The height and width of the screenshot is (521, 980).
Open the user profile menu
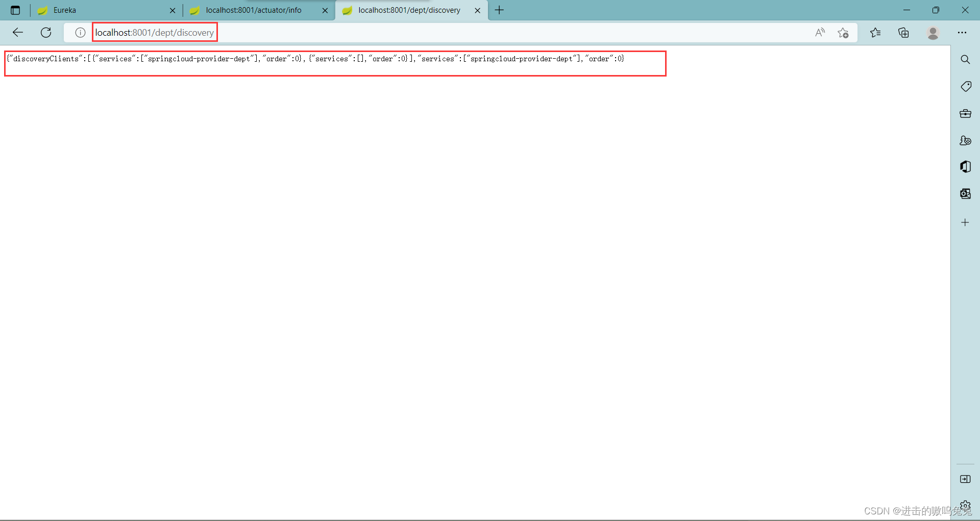(933, 33)
